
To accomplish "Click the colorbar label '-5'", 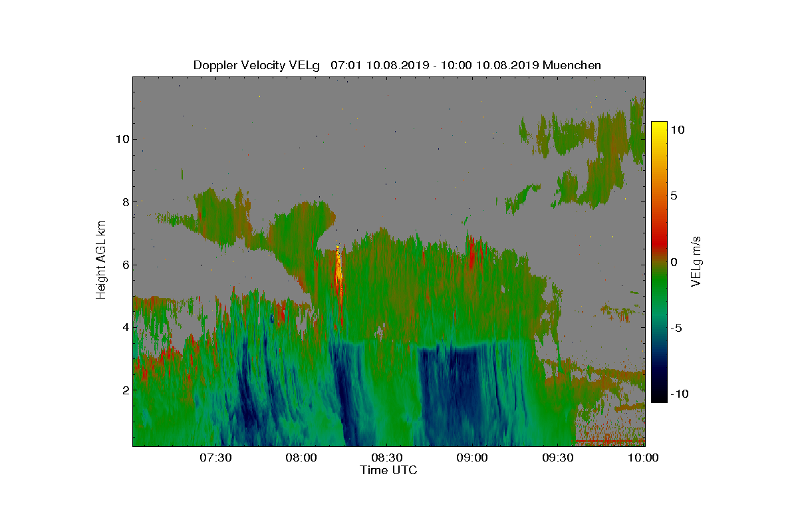I will click(677, 328).
